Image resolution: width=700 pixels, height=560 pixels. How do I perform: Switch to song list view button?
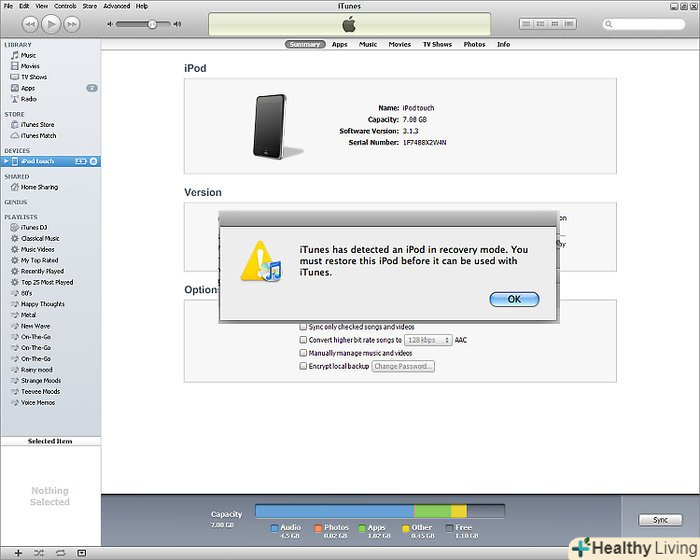(527, 24)
